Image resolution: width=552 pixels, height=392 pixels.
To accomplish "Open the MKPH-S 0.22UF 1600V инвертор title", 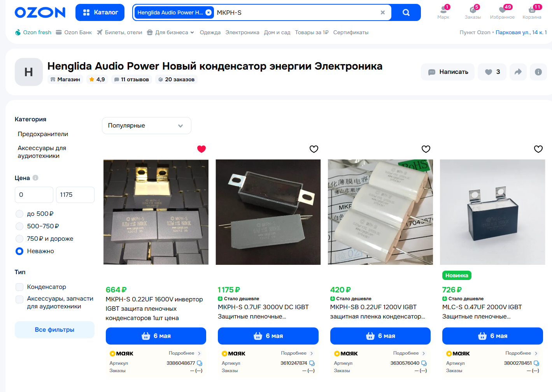I will pos(154,309).
